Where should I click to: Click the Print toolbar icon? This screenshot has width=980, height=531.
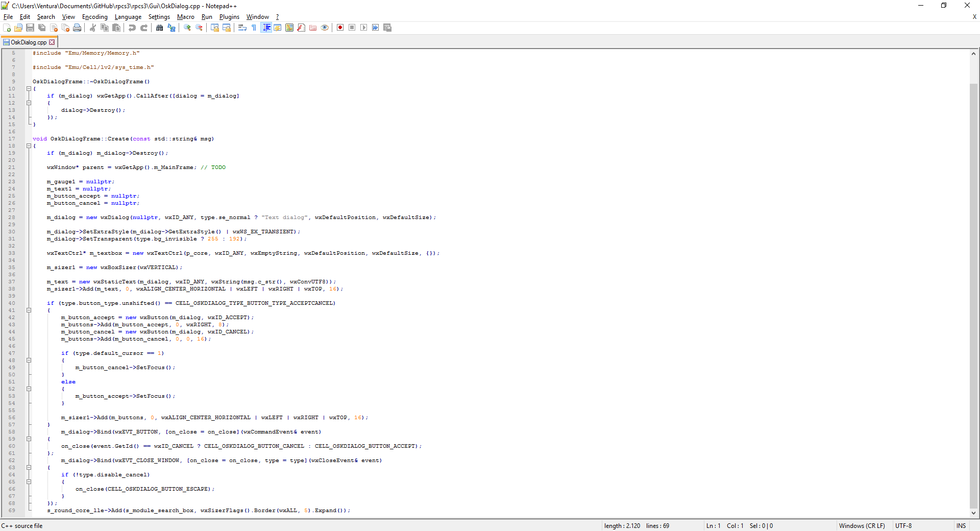(77, 28)
